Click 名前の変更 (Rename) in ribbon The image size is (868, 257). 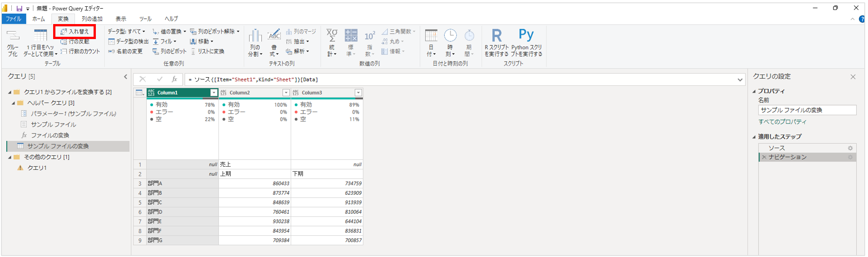tap(125, 51)
